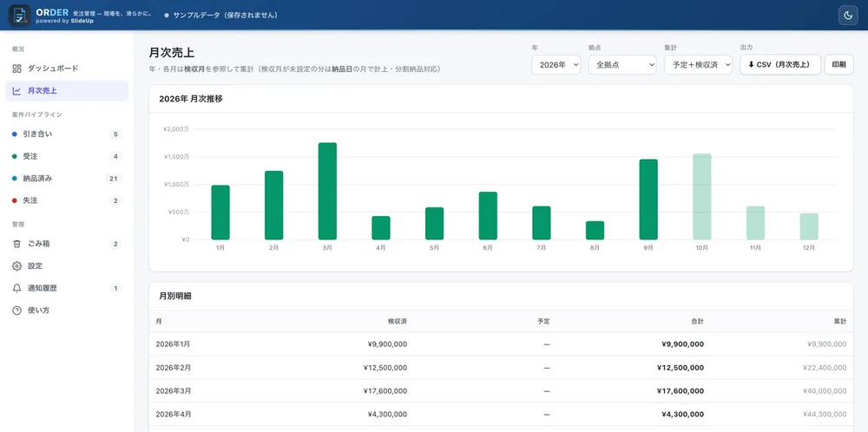Click the 4月 bar in the chart
This screenshot has height=432, width=868.
click(381, 228)
